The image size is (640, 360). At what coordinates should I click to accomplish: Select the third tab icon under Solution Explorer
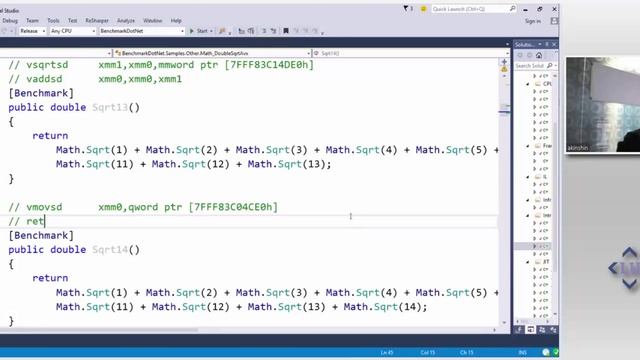click(542, 329)
